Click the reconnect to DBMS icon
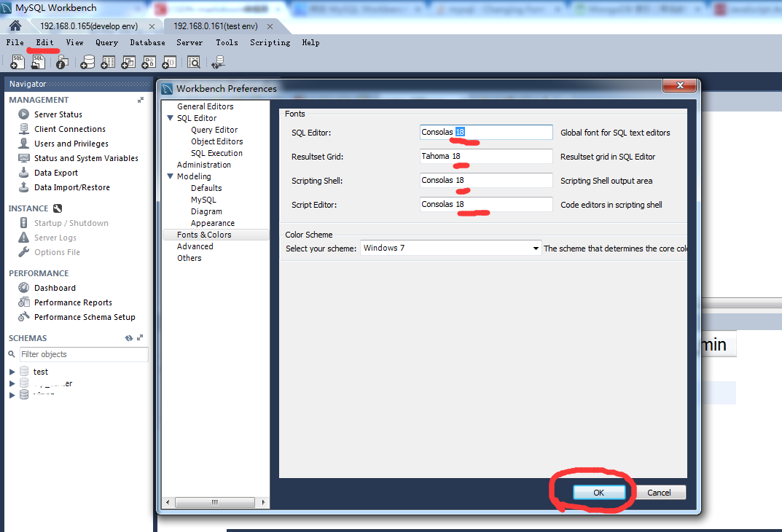782x532 pixels. click(x=218, y=62)
